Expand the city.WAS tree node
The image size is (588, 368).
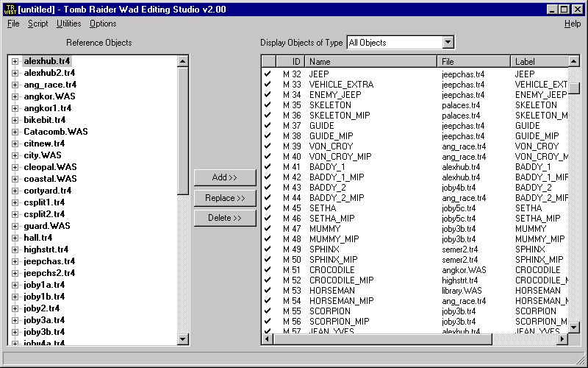point(15,155)
